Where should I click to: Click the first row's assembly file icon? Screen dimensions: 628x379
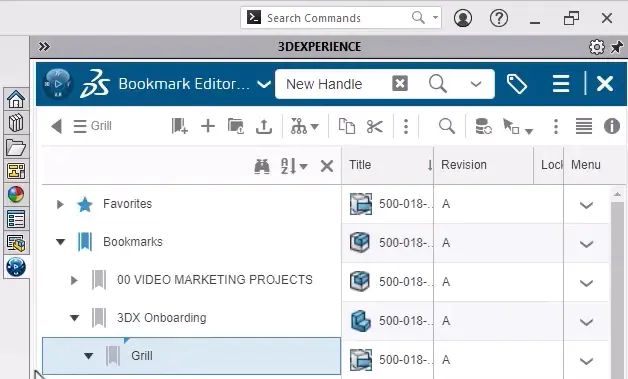tap(360, 204)
